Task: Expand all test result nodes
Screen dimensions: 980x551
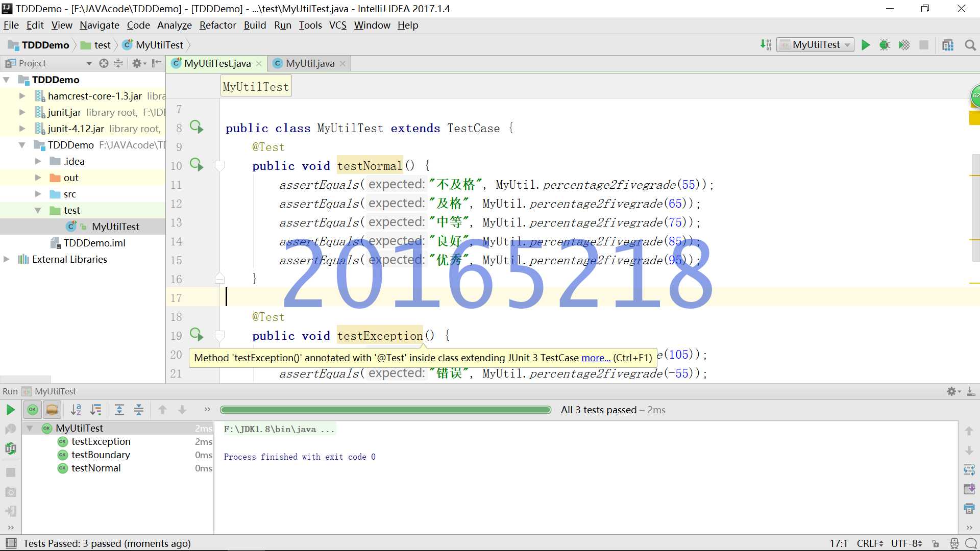Action: pyautogui.click(x=119, y=410)
